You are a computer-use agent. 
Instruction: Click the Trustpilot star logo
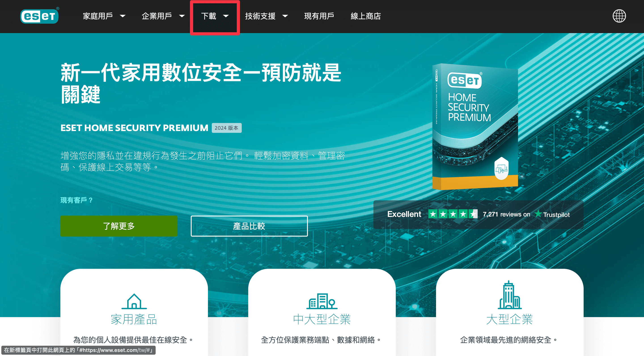tap(538, 214)
